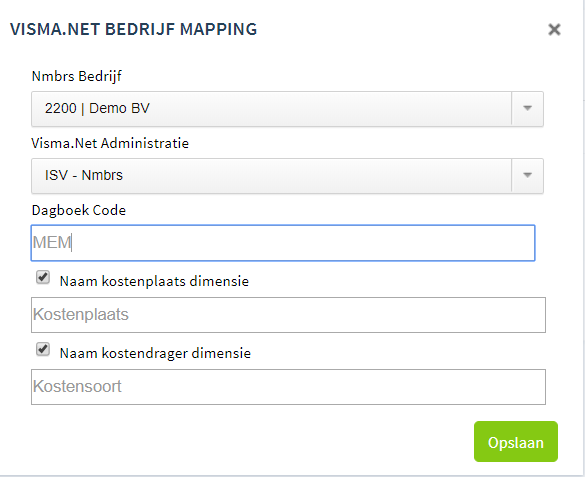The width and height of the screenshot is (585, 477).
Task: Click the 'Visma.Net Administratie' field label
Action: 110,143
